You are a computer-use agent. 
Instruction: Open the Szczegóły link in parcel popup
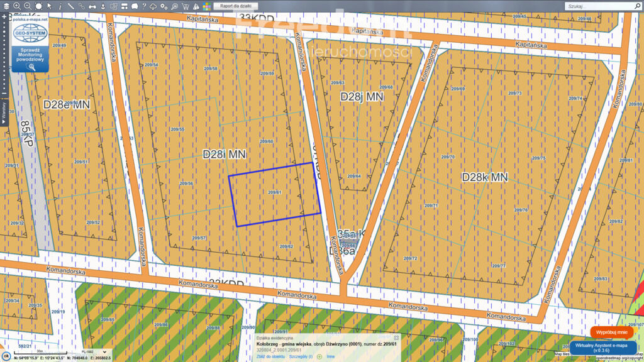[301, 356]
